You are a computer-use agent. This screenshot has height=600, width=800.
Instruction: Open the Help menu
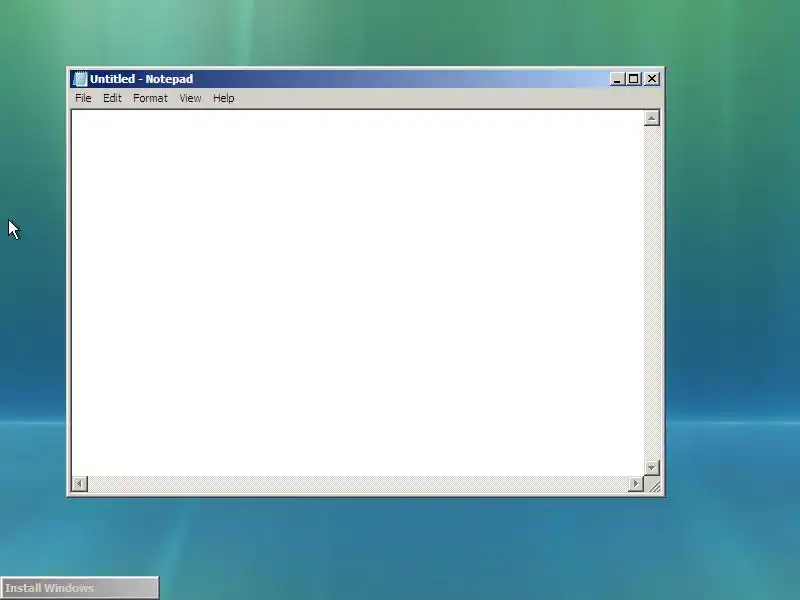pos(223,98)
